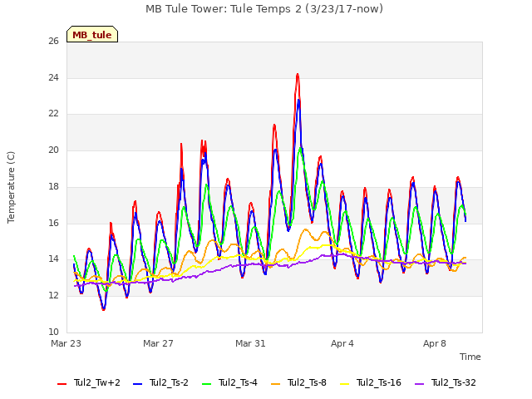Click the 16 y-axis tick label
The width and height of the screenshot is (532, 399).
[x=53, y=223]
